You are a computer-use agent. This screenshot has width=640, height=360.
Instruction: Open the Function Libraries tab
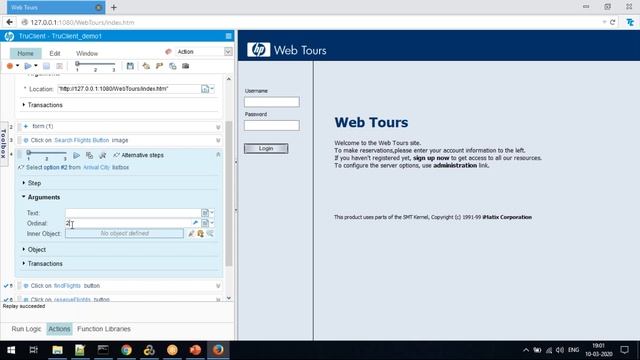(x=104, y=329)
